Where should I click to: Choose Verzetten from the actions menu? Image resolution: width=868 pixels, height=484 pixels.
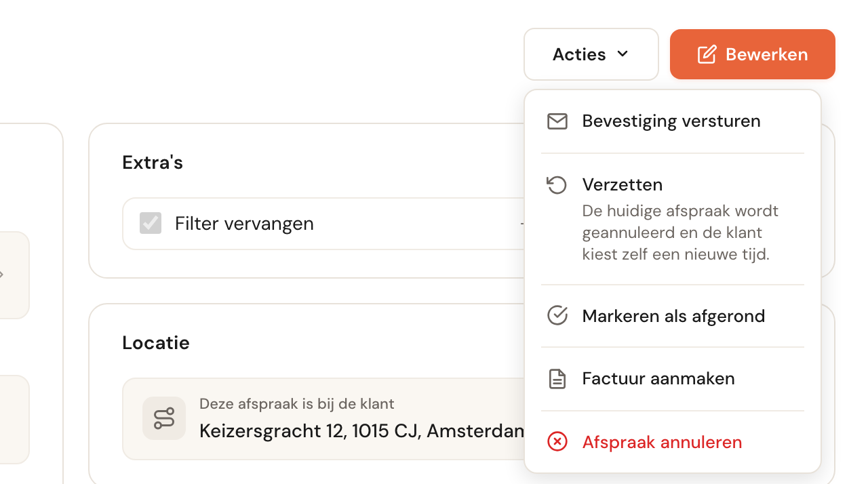coord(672,219)
